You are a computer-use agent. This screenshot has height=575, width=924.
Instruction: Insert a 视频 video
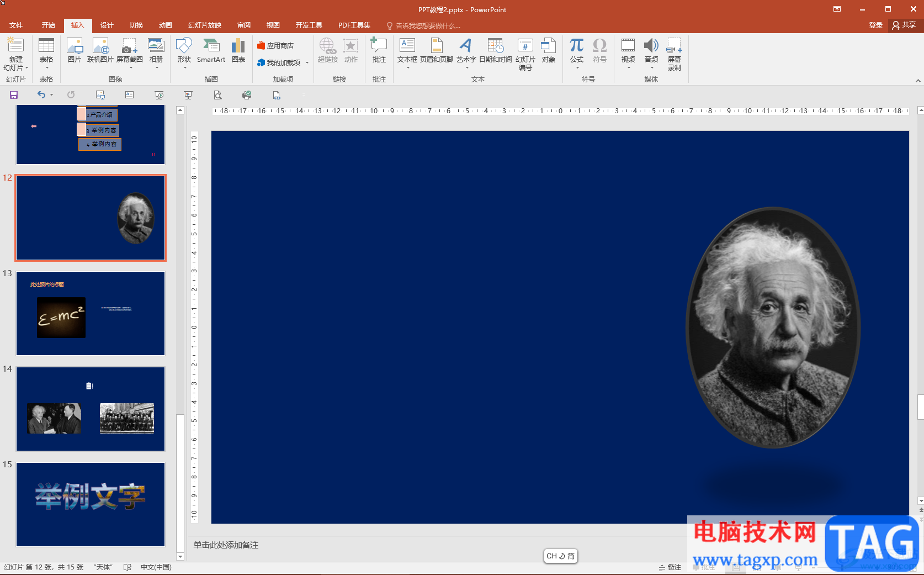pyautogui.click(x=628, y=53)
